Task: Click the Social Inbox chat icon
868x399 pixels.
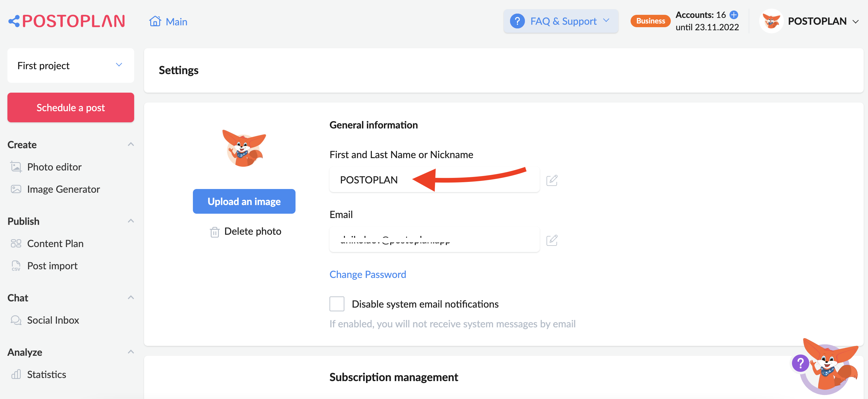Action: pos(16,320)
